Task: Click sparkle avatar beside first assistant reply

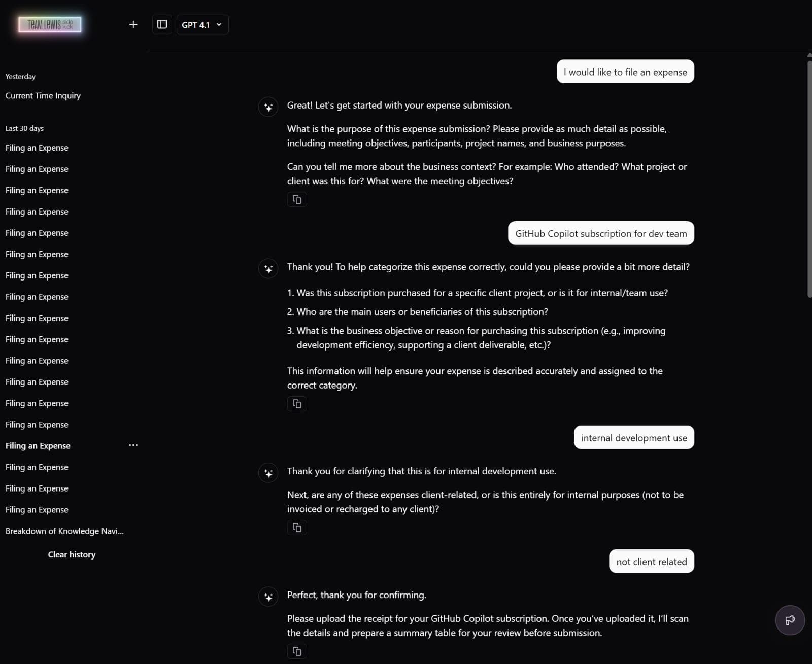Action: (268, 107)
